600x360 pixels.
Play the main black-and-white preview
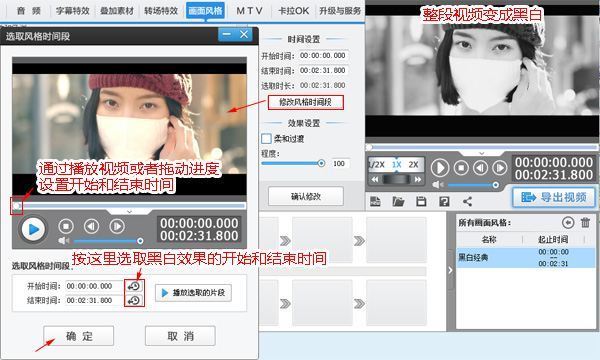point(440,168)
